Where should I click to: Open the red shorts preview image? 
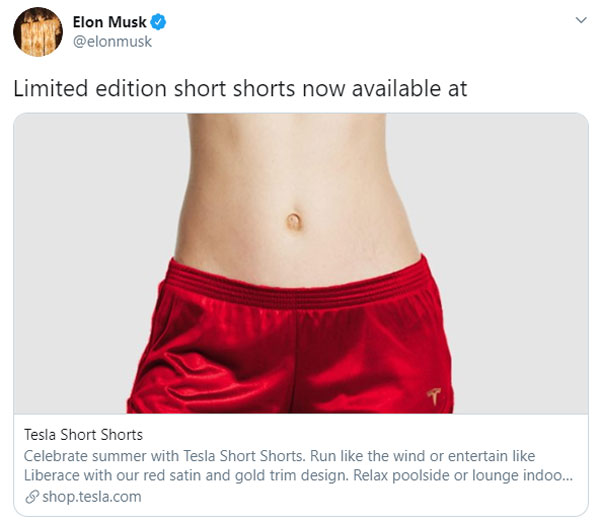pyautogui.click(x=300, y=340)
